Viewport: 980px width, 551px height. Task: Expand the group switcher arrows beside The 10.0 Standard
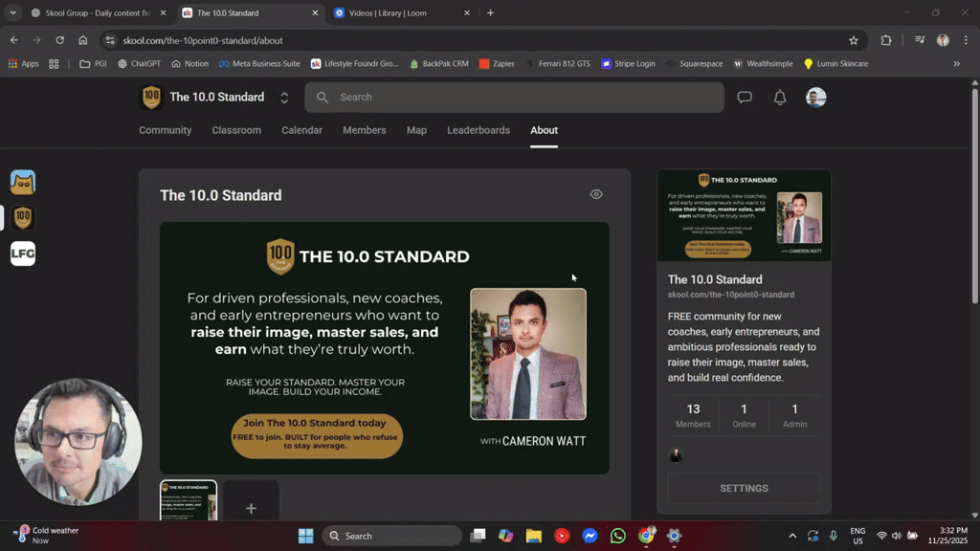click(x=284, y=98)
